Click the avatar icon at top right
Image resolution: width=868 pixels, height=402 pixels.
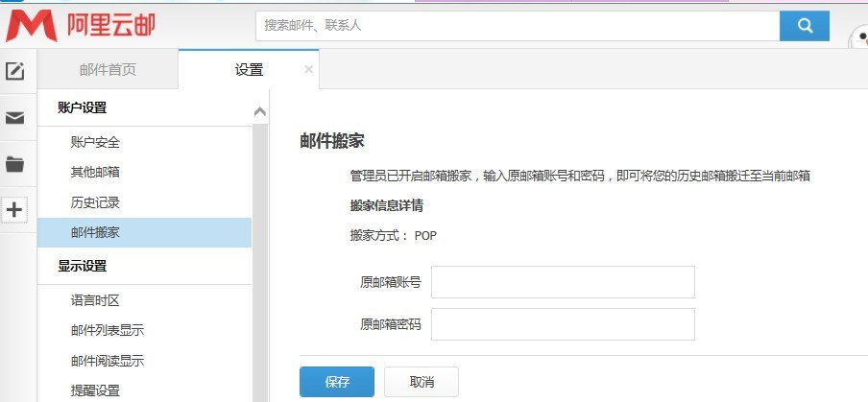[859, 38]
